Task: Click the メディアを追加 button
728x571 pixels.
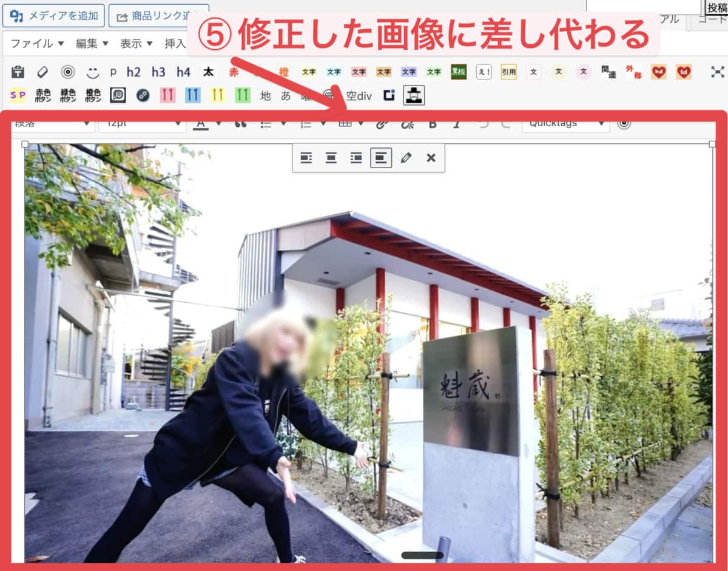Action: 53,16
